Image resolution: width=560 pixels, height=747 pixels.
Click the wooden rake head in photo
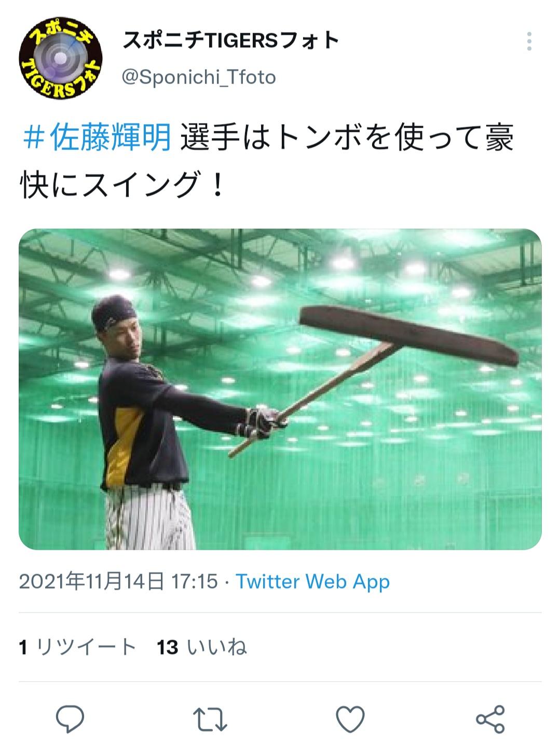[x=409, y=334]
